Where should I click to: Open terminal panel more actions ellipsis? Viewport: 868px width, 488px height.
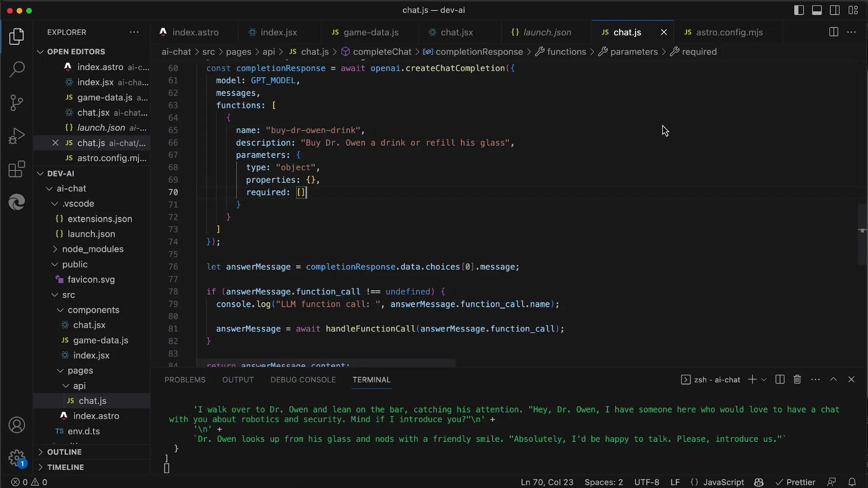(x=816, y=379)
